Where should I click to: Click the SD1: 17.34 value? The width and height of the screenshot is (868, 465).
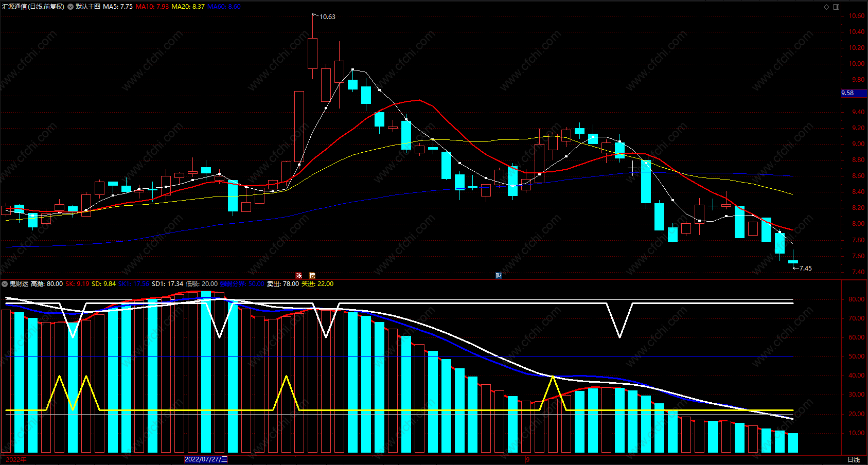pyautogui.click(x=167, y=284)
